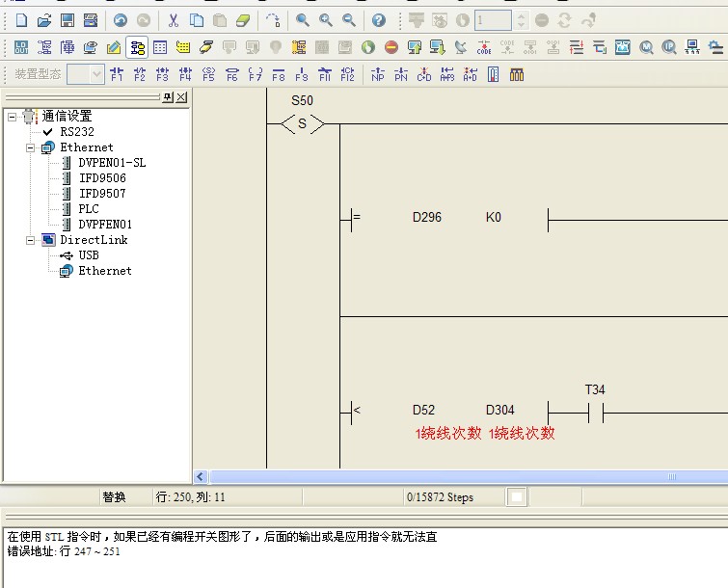This screenshot has height=588, width=728.
Task: Click the Open file folder icon
Action: tap(44, 20)
